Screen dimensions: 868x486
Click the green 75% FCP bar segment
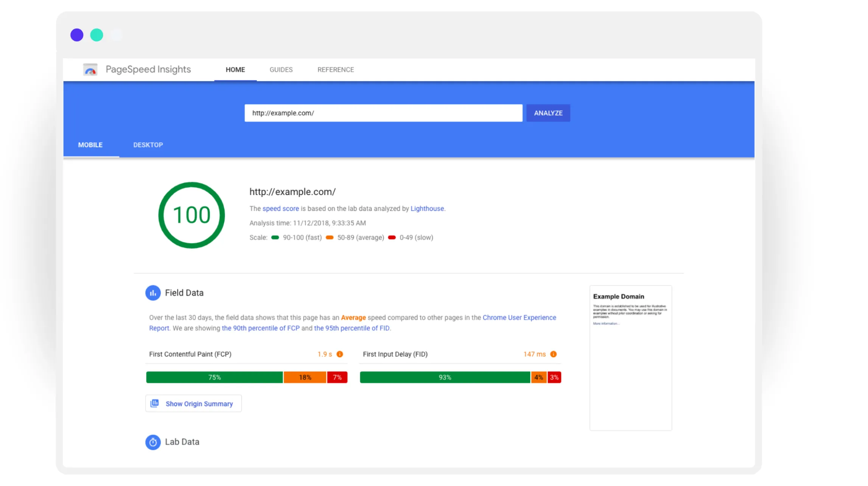215,377
